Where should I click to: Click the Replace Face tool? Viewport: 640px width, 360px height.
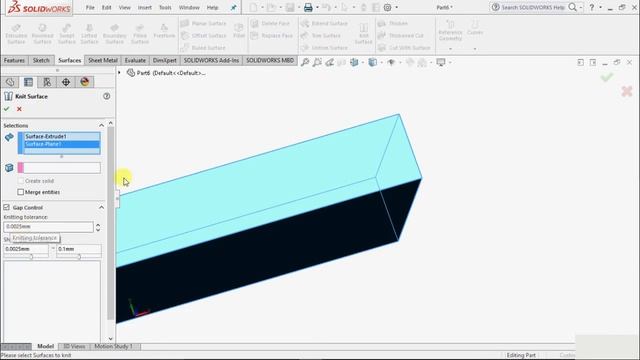coord(272,36)
